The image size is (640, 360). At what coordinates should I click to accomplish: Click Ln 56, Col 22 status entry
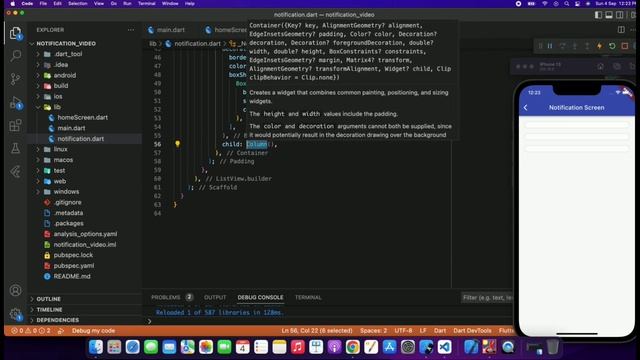[317, 331]
